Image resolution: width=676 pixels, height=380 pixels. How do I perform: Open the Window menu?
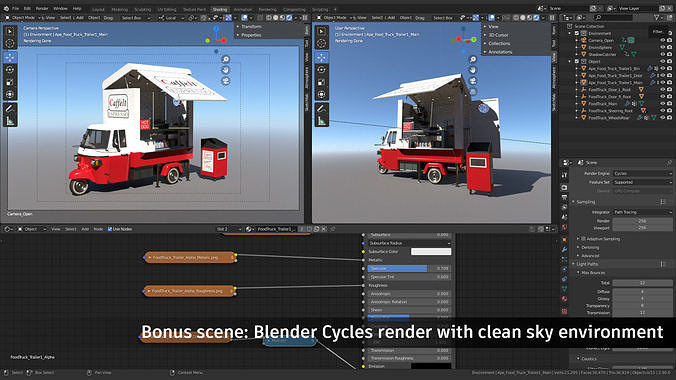(60, 8)
